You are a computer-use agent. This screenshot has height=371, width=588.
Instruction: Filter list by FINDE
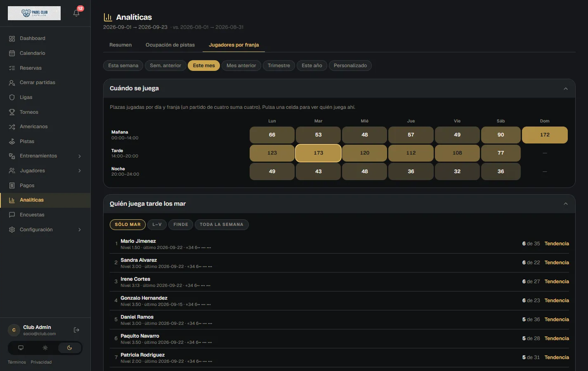181,225
